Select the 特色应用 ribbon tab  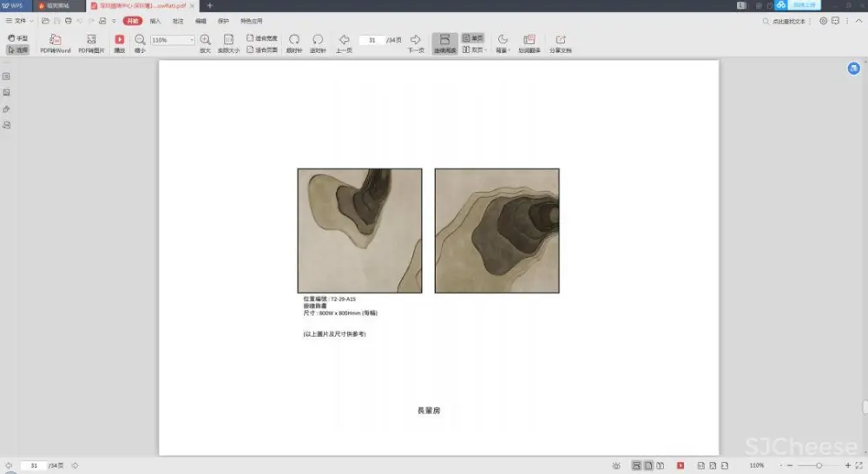pos(252,21)
